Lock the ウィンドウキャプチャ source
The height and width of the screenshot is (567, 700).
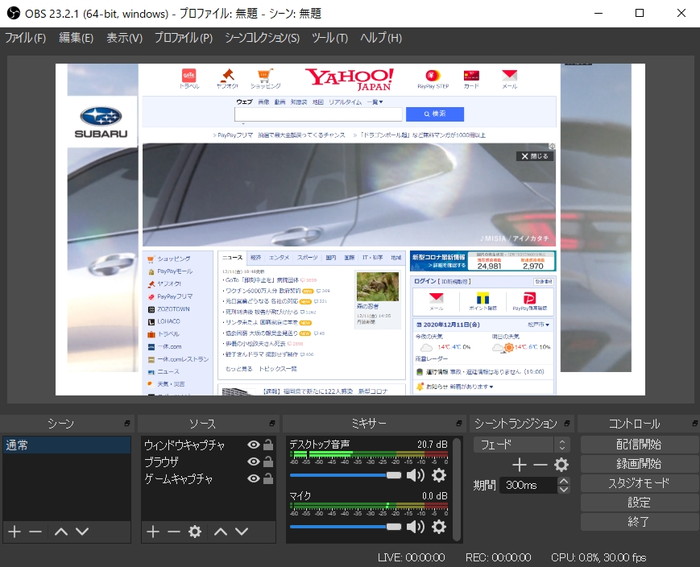(268, 445)
